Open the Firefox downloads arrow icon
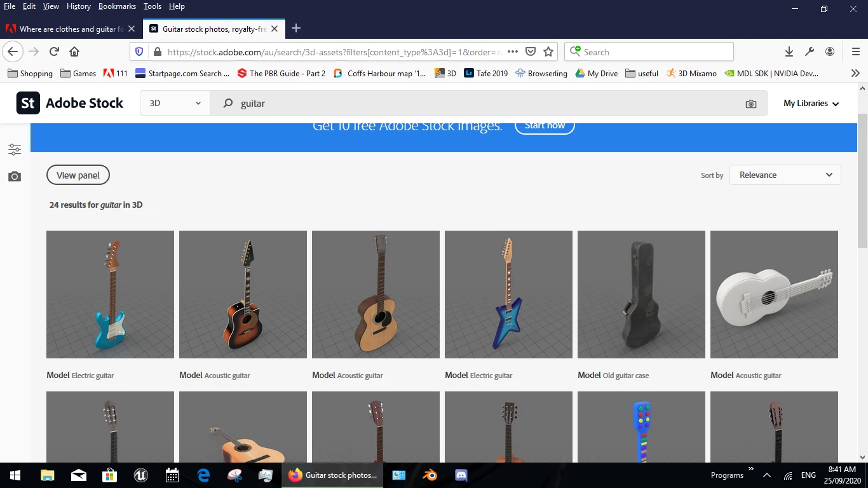 (x=789, y=51)
